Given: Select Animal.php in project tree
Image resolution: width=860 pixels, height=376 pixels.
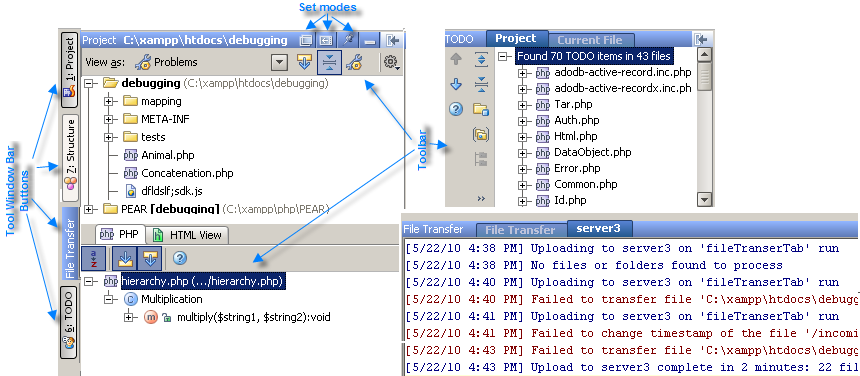Looking at the screenshot, I should point(168,155).
